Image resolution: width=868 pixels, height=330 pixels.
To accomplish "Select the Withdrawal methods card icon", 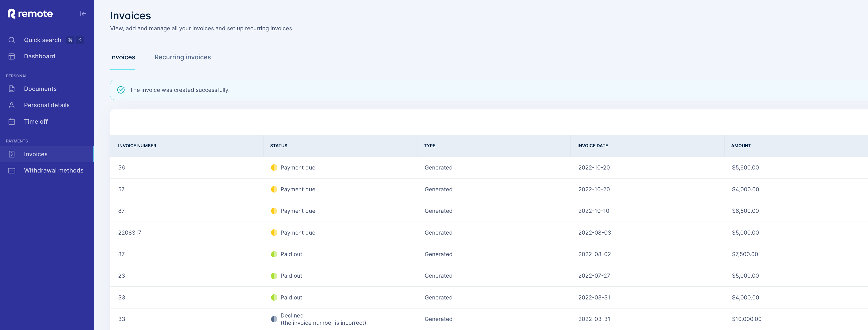I will coord(12,170).
